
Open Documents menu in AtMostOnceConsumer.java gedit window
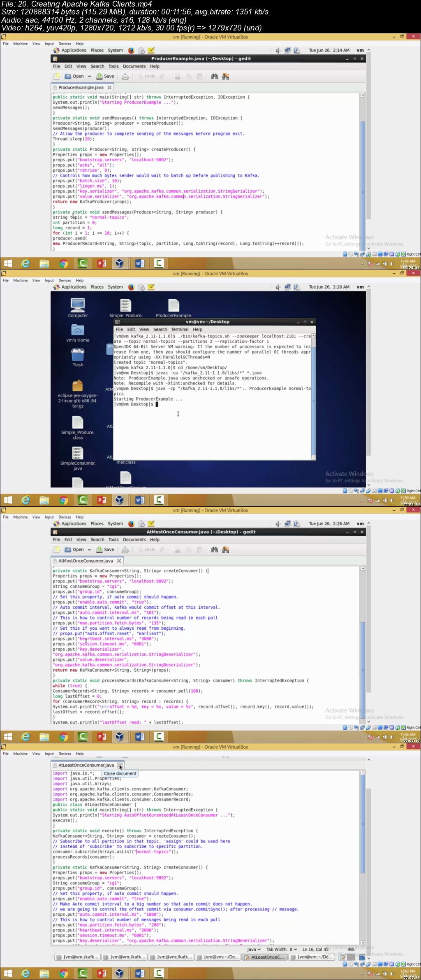134,540
